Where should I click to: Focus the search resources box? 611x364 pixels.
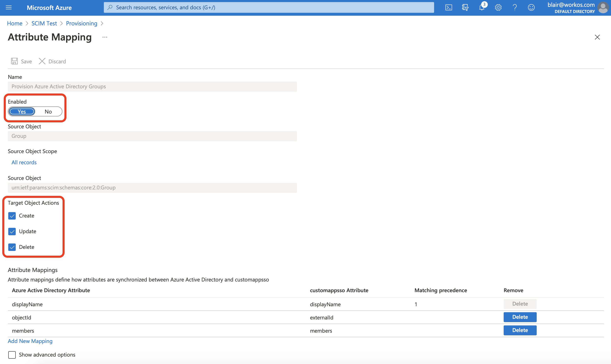point(269,7)
